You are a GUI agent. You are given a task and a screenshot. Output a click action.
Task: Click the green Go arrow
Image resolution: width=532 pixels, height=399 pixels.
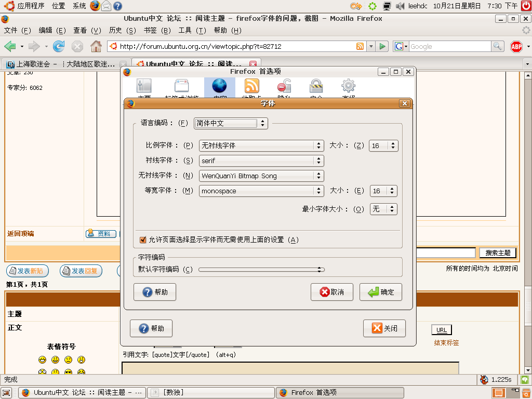[382, 46]
